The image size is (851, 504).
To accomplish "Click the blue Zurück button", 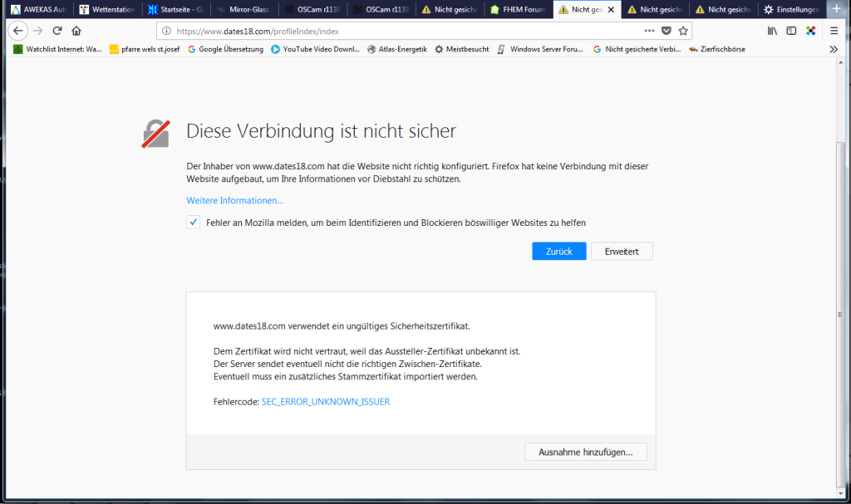I will point(559,252).
